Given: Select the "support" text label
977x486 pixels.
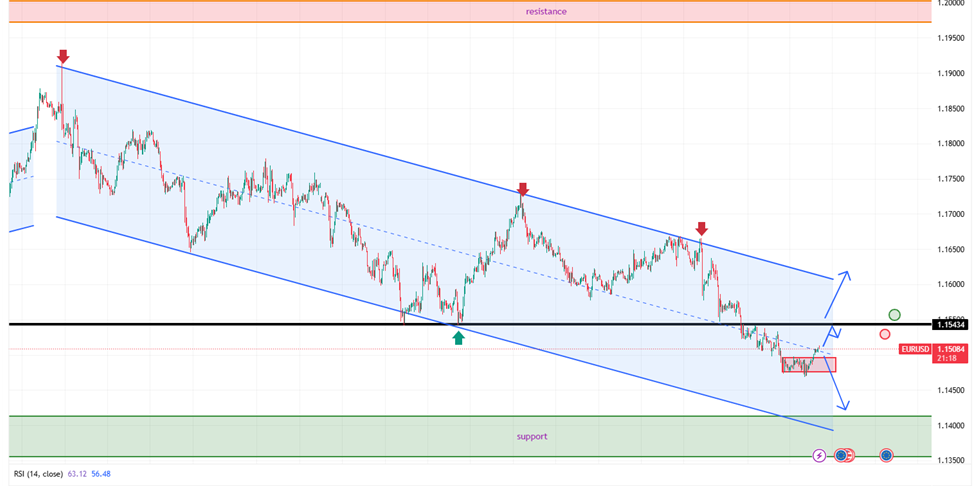Looking at the screenshot, I should tap(531, 437).
